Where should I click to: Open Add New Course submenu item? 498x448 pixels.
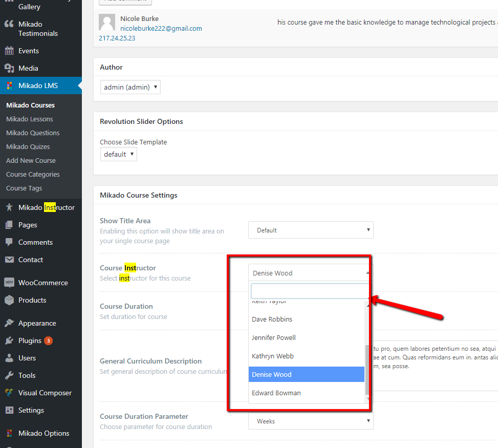(x=31, y=160)
